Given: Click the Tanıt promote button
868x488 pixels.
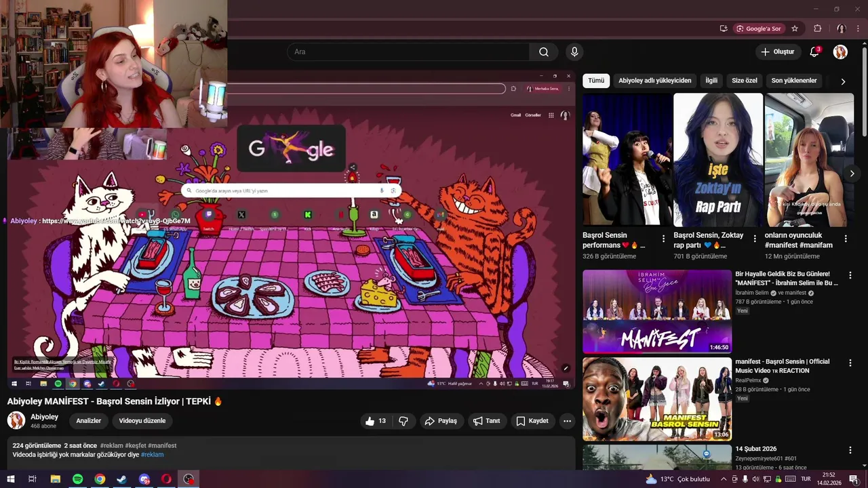Looking at the screenshot, I should [x=487, y=421].
